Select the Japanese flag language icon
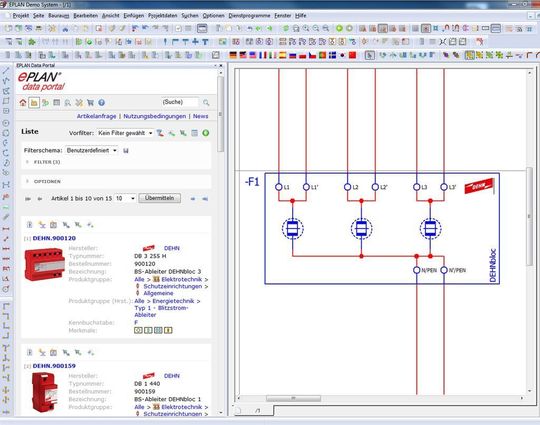This screenshot has width=540, height=425. coord(342,55)
